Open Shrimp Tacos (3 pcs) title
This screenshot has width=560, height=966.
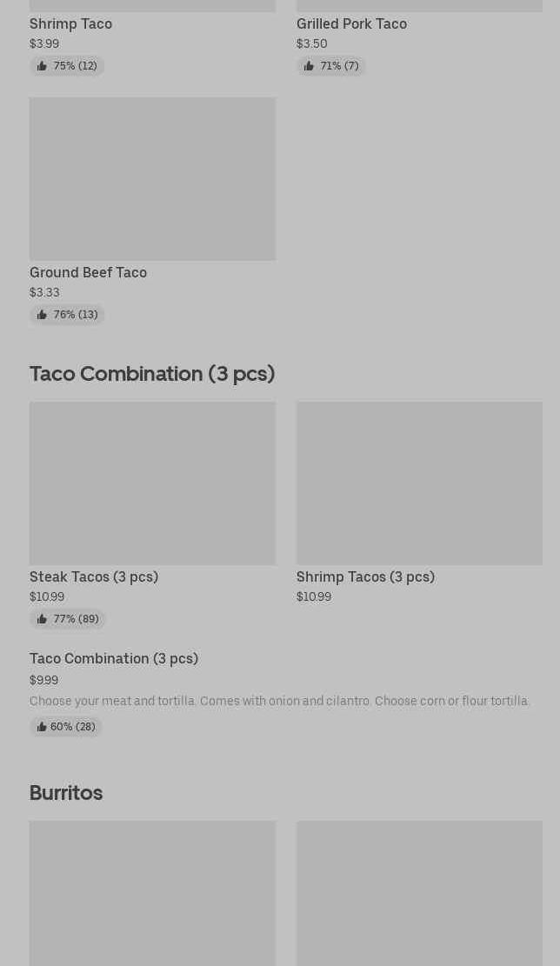coord(365,576)
